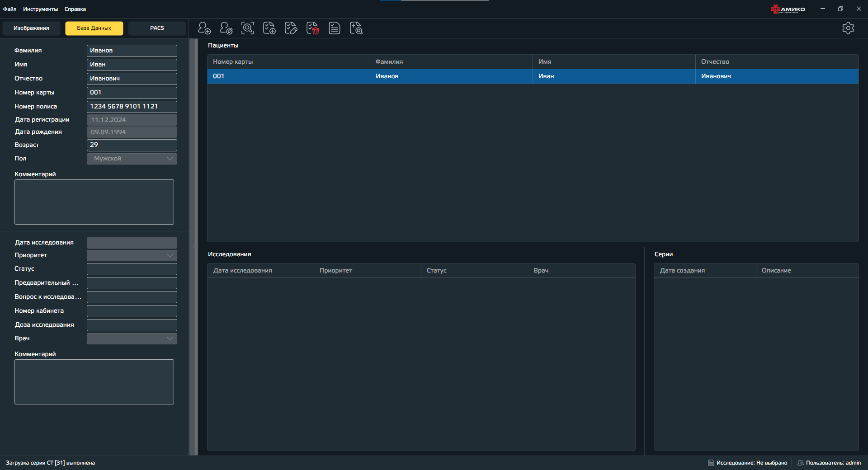Switch to the PACS tab
This screenshot has width=868, height=470.
(x=157, y=28)
